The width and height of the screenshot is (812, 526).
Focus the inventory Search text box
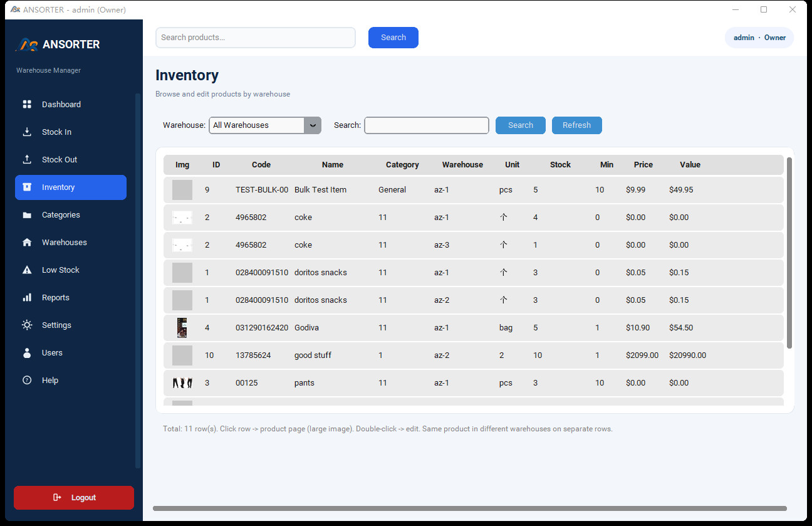427,125
